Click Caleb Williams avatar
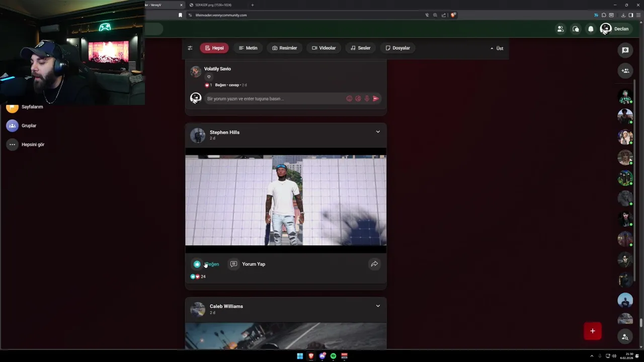This screenshot has width=644, height=362. pos(198,309)
